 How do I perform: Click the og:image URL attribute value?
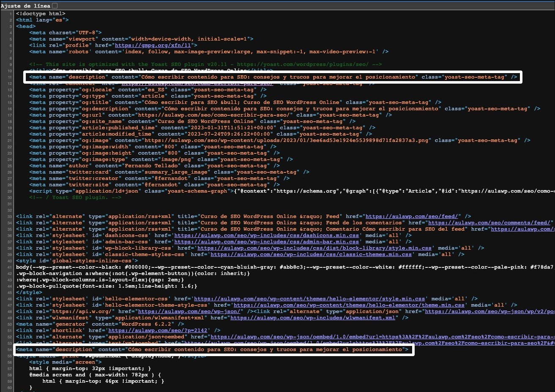287,140
